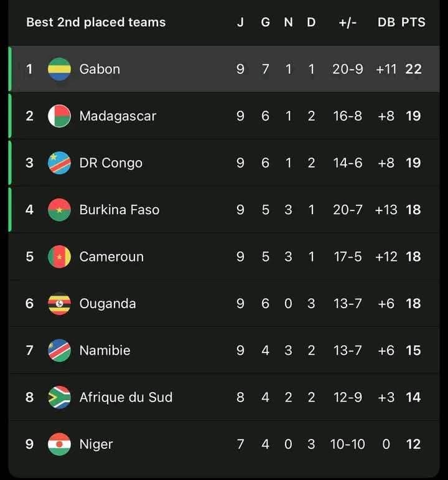The width and height of the screenshot is (448, 480).
Task: Click the DB column header
Action: tap(386, 22)
